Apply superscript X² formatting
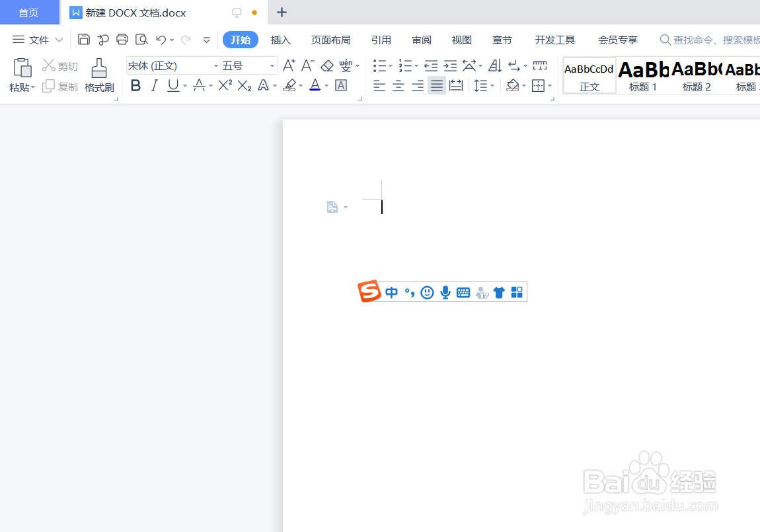The height and width of the screenshot is (532, 760). tap(225, 86)
